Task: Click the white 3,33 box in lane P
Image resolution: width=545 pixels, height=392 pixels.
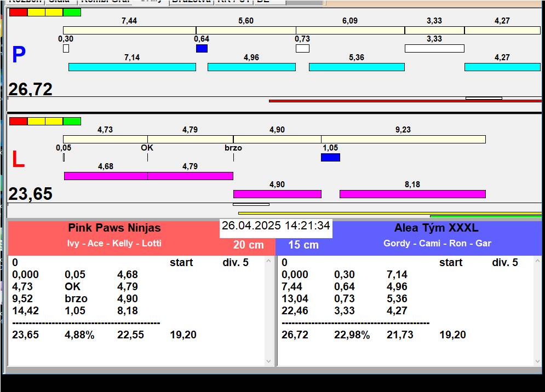Action: [434, 48]
